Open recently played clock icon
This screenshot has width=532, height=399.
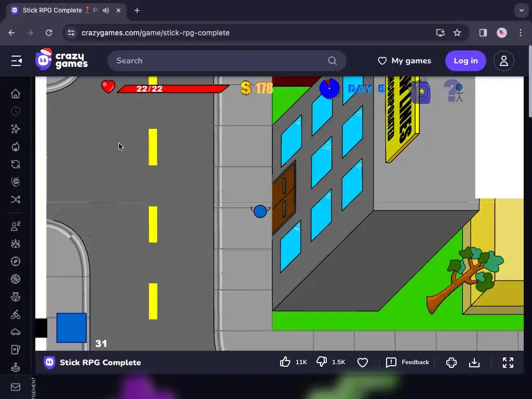pyautogui.click(x=16, y=111)
